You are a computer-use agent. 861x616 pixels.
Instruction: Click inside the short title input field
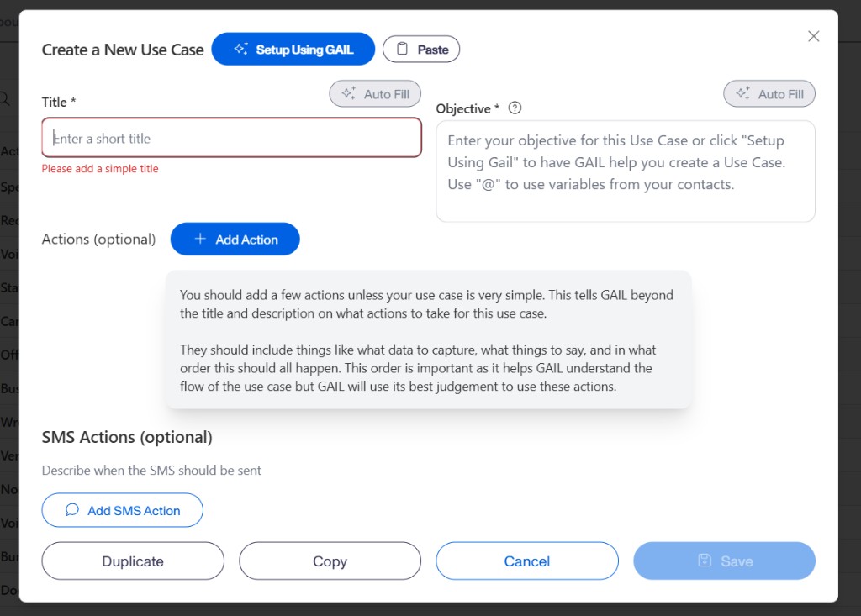231,137
